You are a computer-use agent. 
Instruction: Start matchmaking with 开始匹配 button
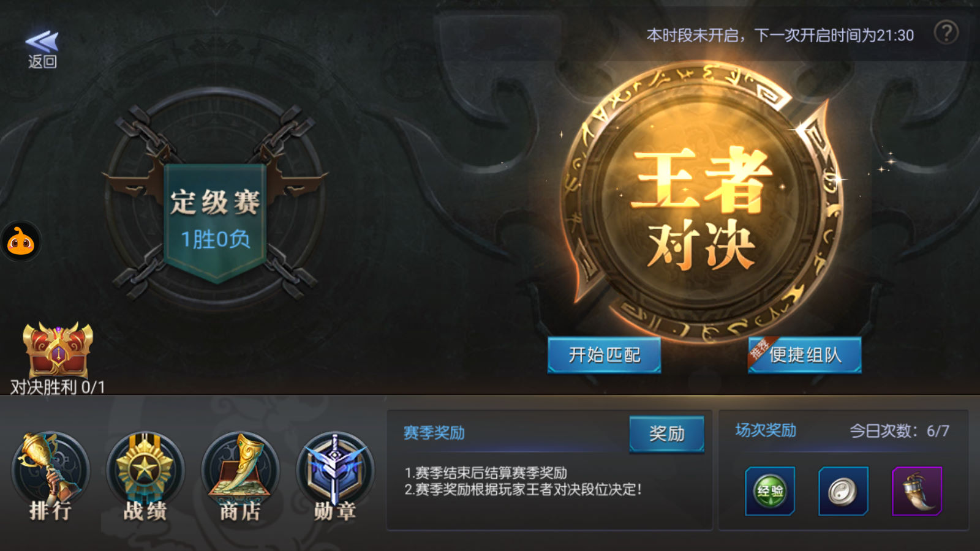[605, 354]
